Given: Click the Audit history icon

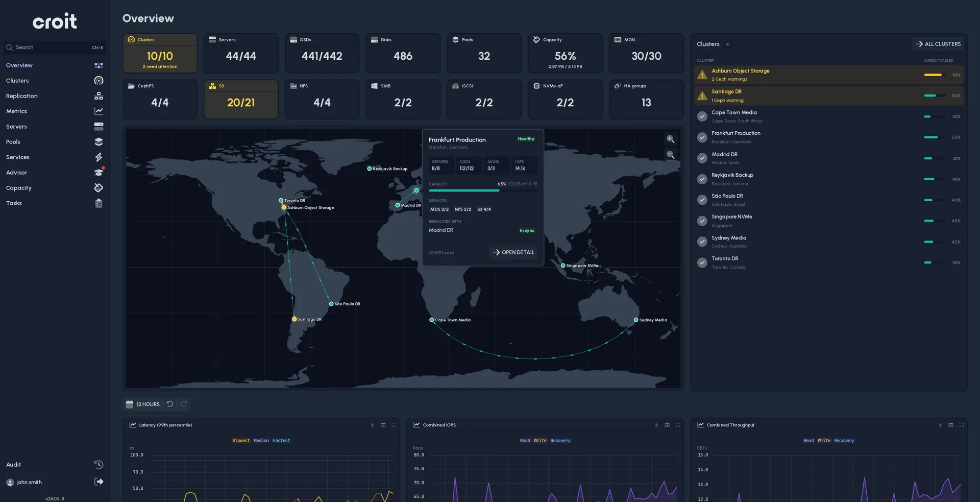Looking at the screenshot, I should click(x=99, y=465).
